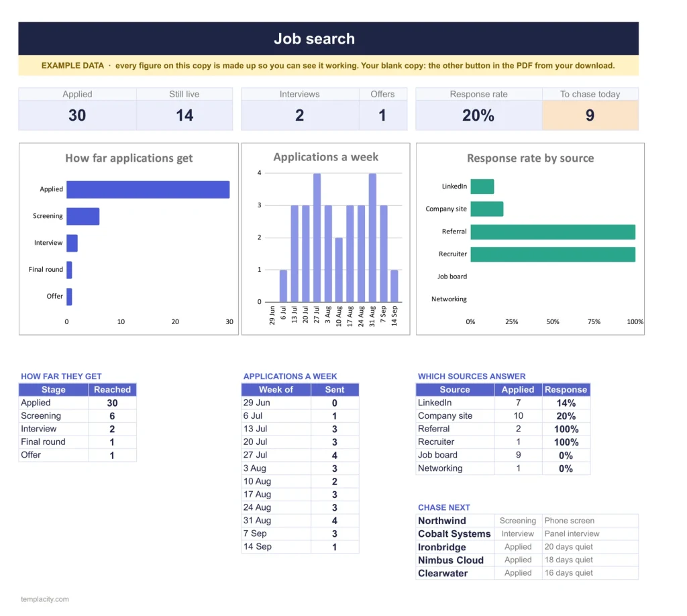687x616 pixels.
Task: Select the 14% response for LinkedIn
Action: (x=566, y=403)
